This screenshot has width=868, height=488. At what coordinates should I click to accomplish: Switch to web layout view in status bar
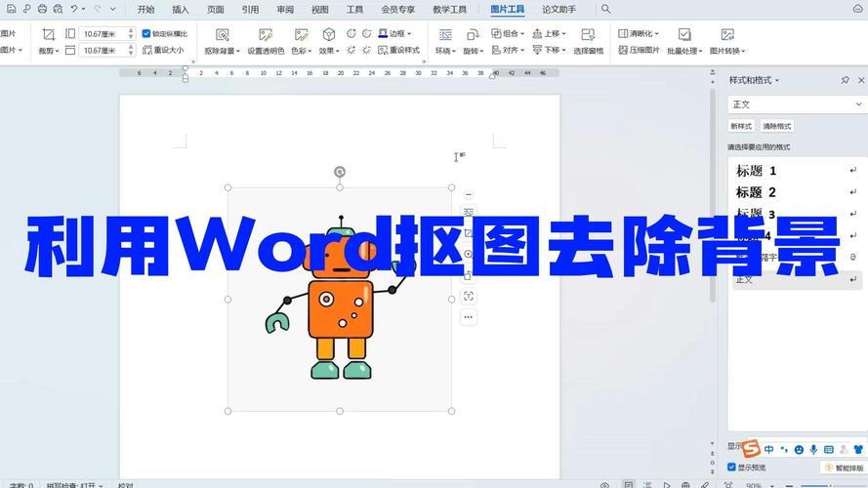pos(685,485)
